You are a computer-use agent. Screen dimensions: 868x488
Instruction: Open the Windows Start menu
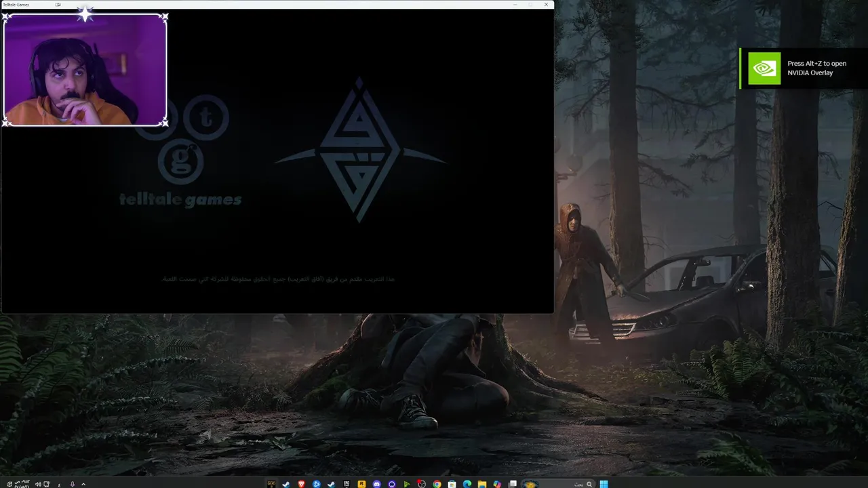[x=603, y=484]
